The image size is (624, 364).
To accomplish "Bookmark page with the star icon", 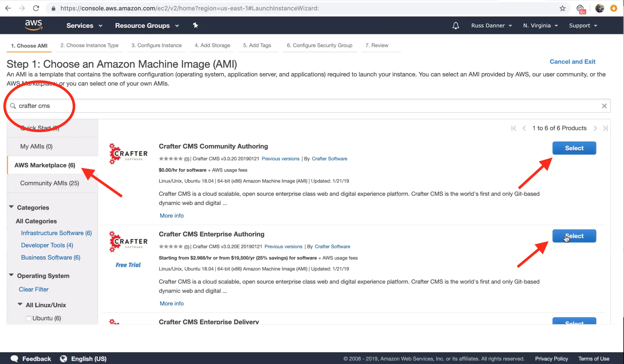I will tap(562, 8).
